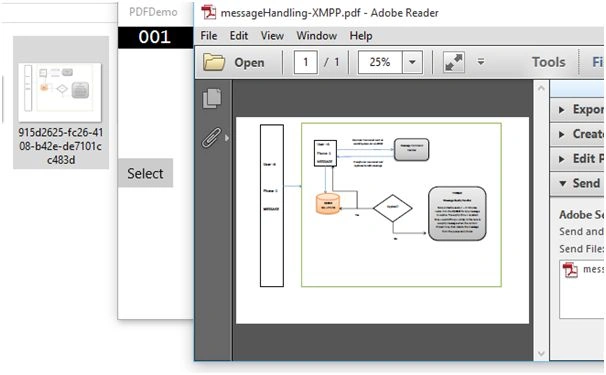Expand the Edit PDF panel section

[x=577, y=159]
